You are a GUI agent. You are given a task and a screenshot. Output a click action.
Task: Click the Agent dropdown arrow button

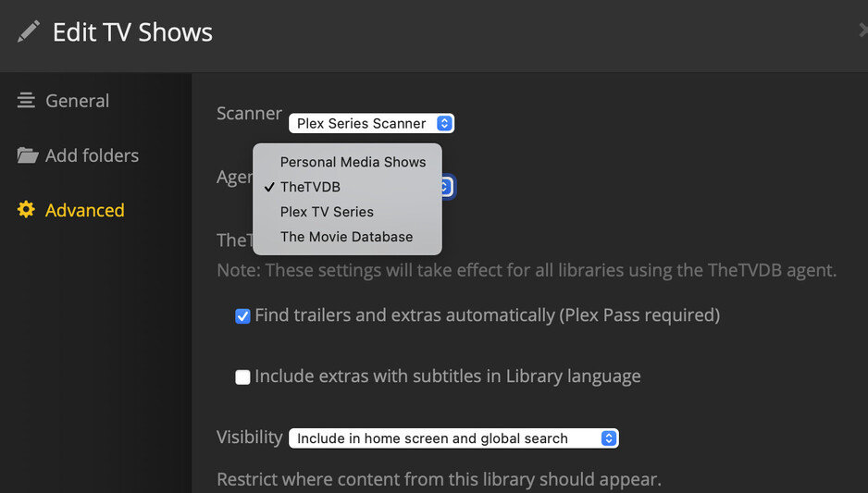(x=447, y=187)
